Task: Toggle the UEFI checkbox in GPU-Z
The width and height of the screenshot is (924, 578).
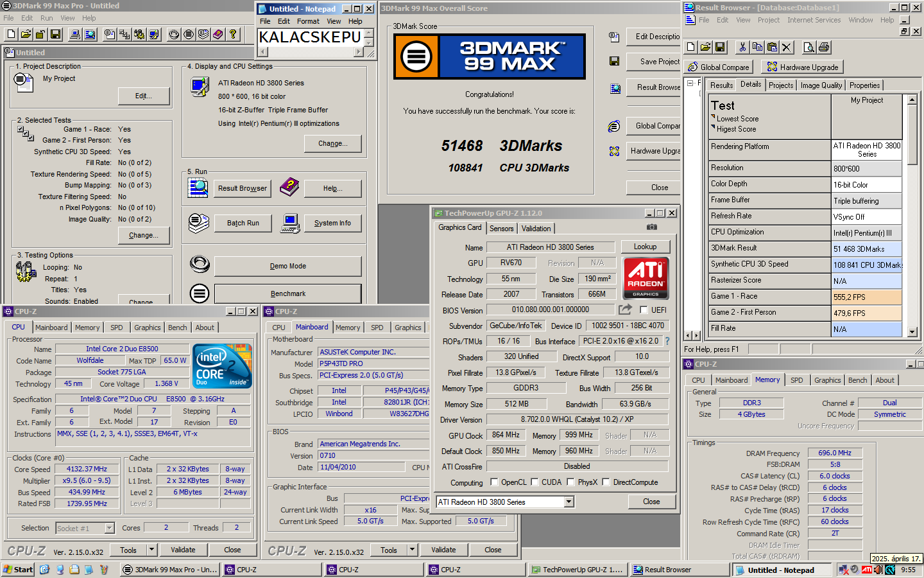Action: (644, 310)
